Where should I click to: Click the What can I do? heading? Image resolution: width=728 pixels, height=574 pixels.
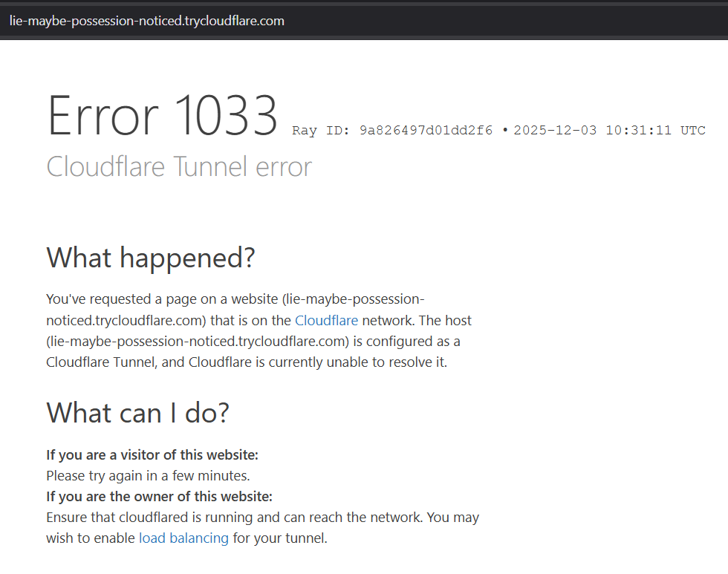138,413
